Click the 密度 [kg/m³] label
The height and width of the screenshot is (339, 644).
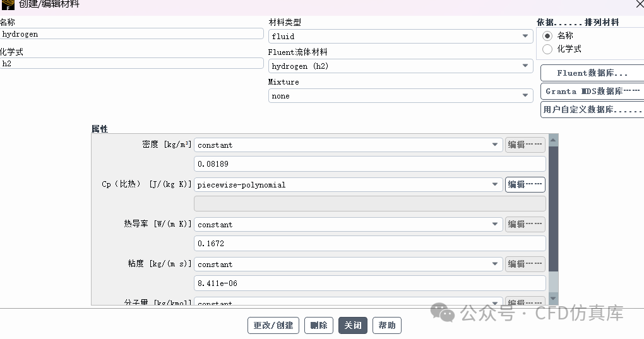click(x=167, y=145)
